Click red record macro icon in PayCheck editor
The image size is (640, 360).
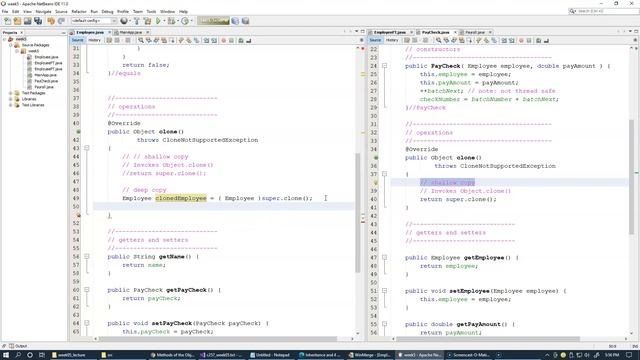click(521, 40)
